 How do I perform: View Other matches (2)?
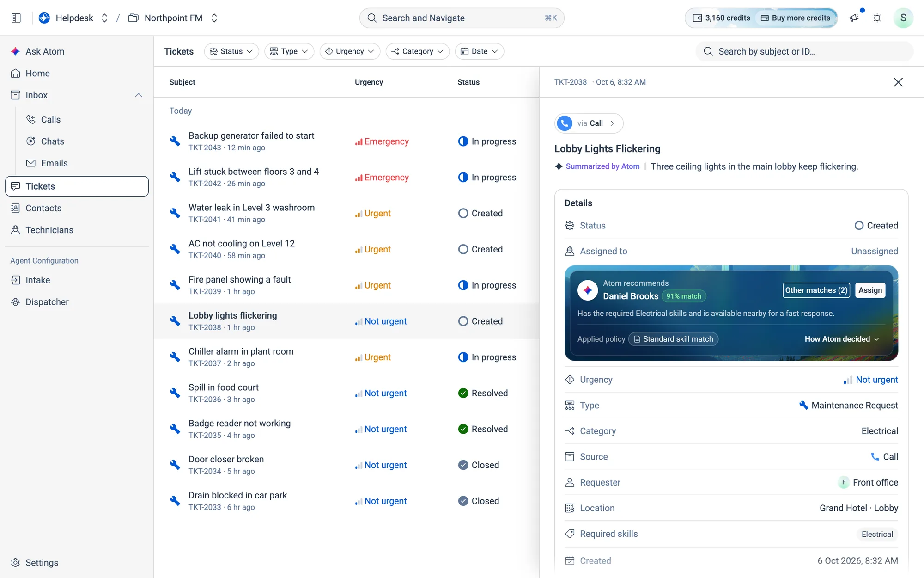(816, 290)
